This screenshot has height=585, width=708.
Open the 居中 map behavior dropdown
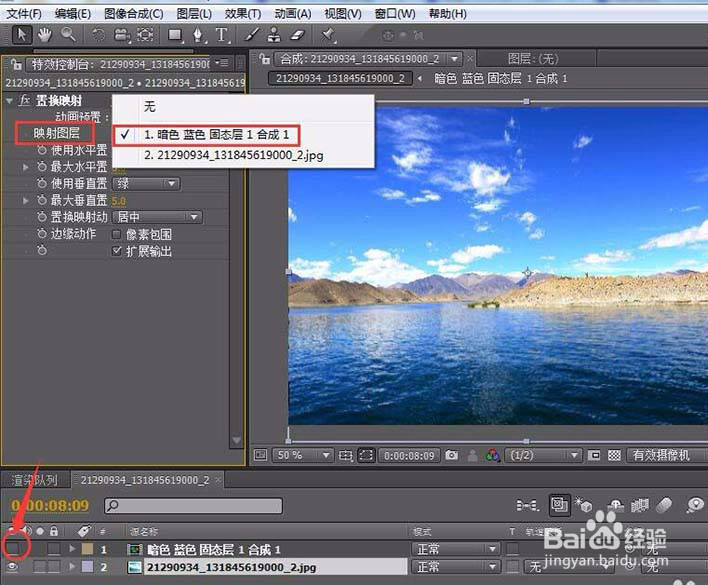tap(157, 217)
